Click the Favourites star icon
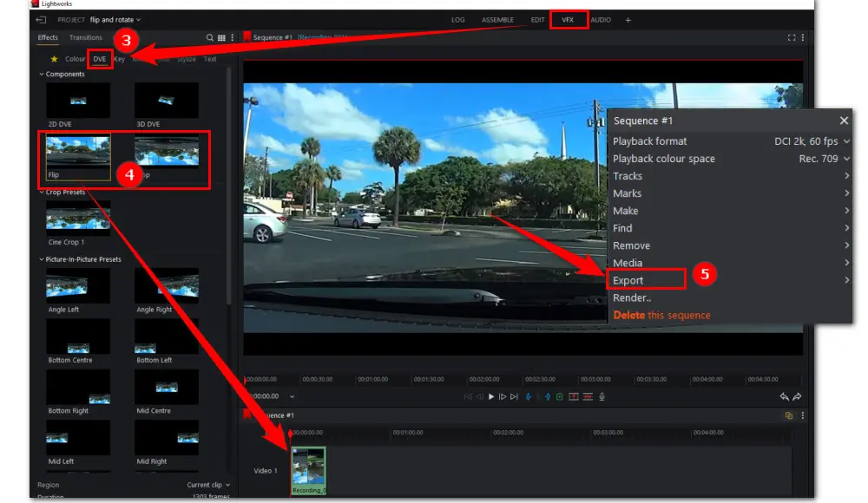868x503 pixels. pyautogui.click(x=54, y=59)
